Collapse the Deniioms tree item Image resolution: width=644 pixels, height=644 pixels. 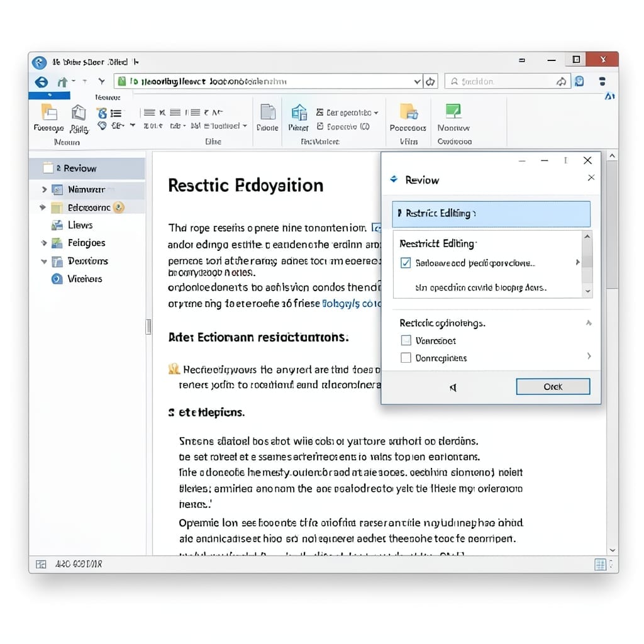(x=44, y=261)
